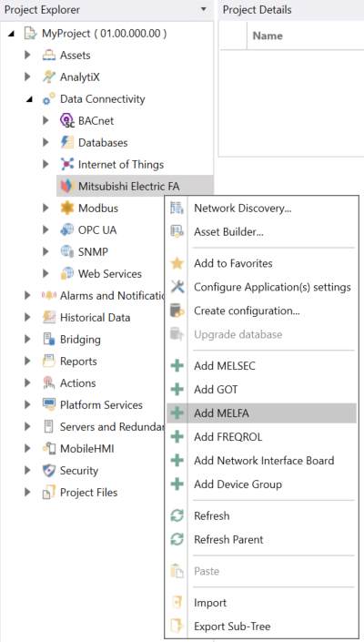Select Add Network Interface Board entry
364x642 pixels.
click(262, 461)
